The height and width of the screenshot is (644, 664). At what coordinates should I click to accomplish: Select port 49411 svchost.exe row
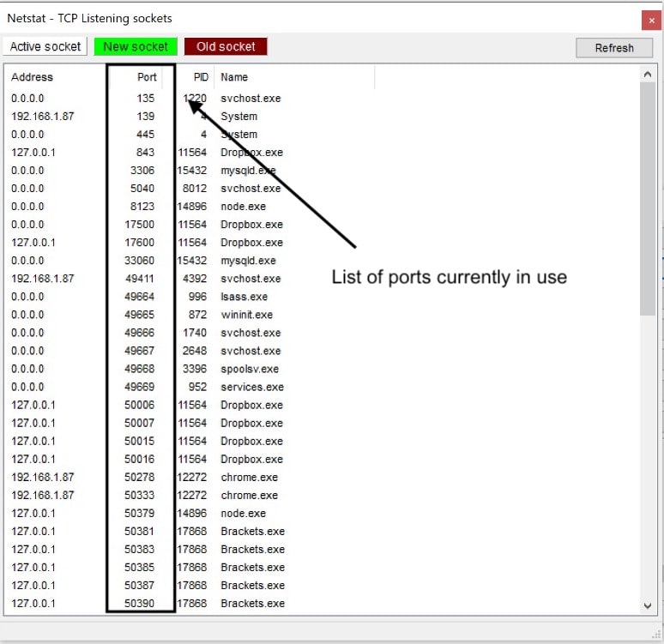click(x=146, y=279)
